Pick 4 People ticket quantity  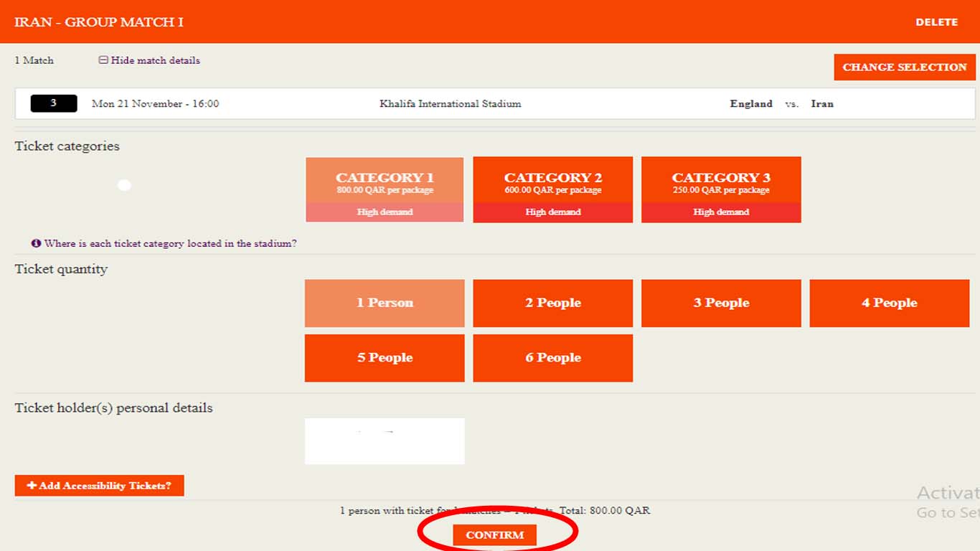[x=889, y=303]
